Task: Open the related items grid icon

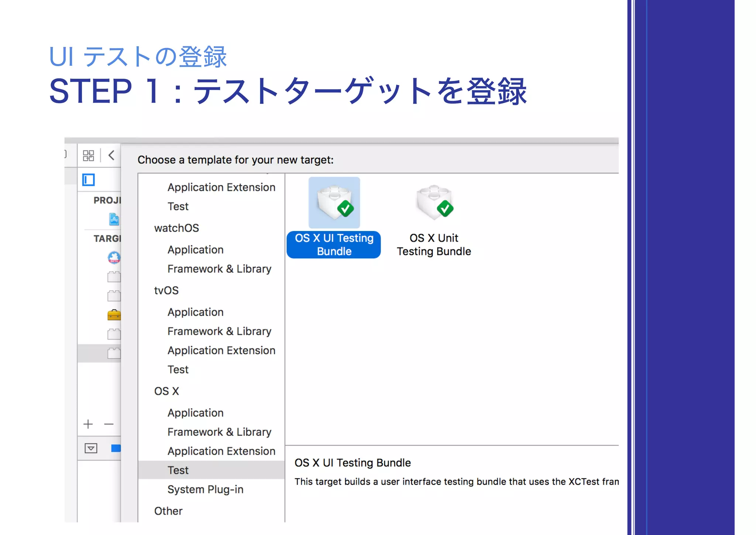Action: (x=88, y=156)
